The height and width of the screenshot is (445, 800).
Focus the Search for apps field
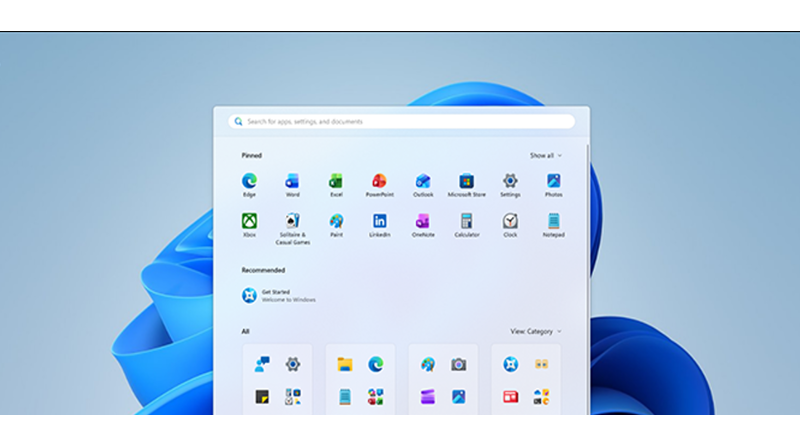pyautogui.click(x=402, y=121)
